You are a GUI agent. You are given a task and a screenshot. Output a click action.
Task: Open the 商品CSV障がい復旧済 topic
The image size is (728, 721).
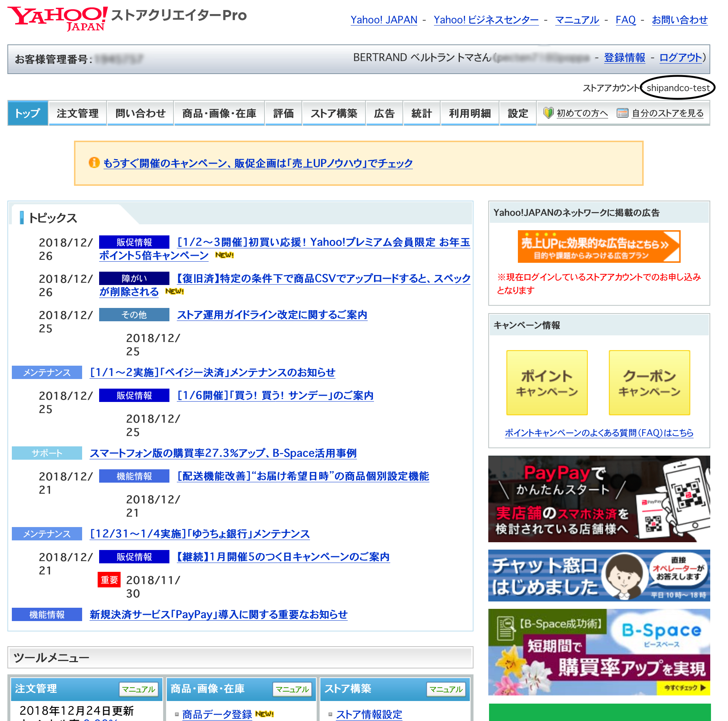point(284,285)
